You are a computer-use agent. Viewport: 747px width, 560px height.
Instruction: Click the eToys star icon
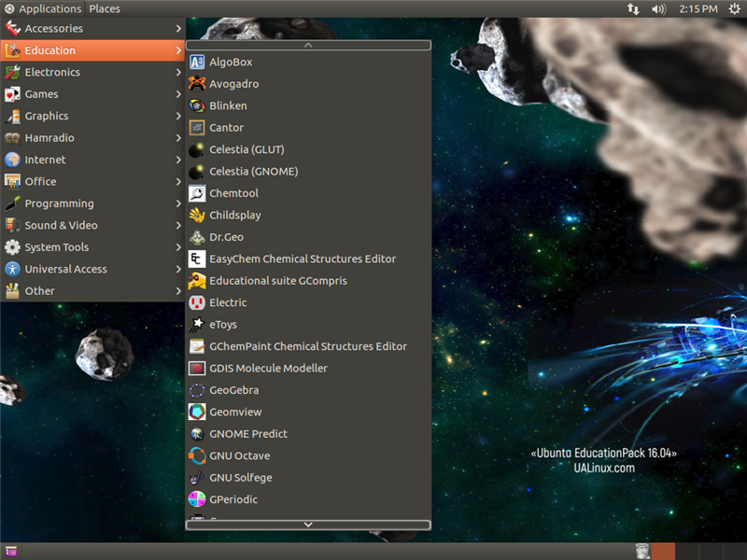197,325
